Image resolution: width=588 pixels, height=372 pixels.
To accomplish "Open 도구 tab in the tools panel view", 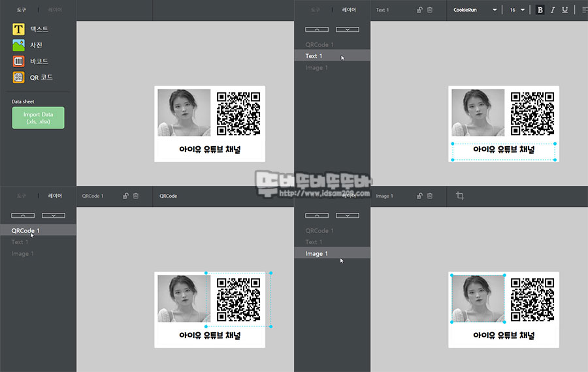I will tap(22, 10).
